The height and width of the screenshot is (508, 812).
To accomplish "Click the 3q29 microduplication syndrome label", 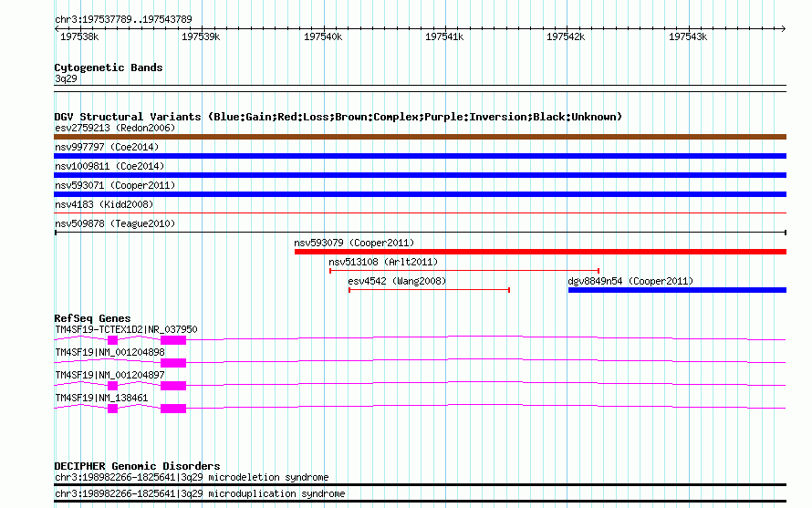I will pyautogui.click(x=200, y=494).
